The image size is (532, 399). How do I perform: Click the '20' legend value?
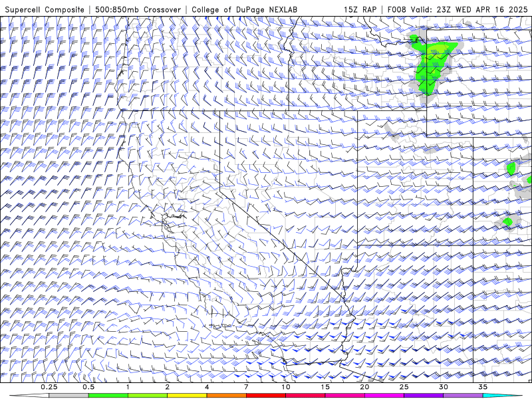[x=364, y=387]
